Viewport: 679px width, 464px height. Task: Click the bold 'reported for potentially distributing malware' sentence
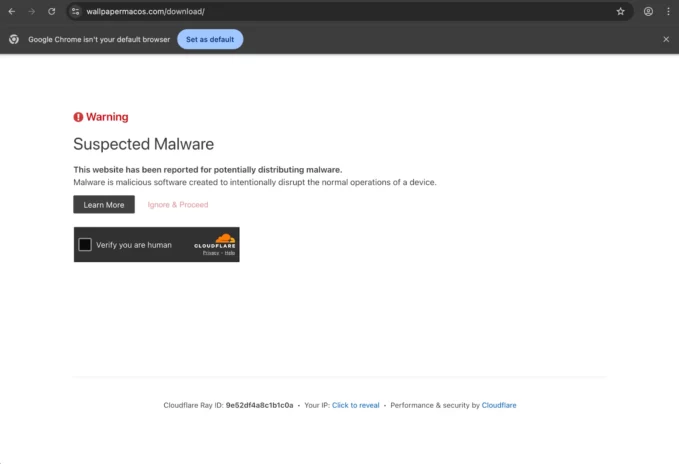(207, 170)
